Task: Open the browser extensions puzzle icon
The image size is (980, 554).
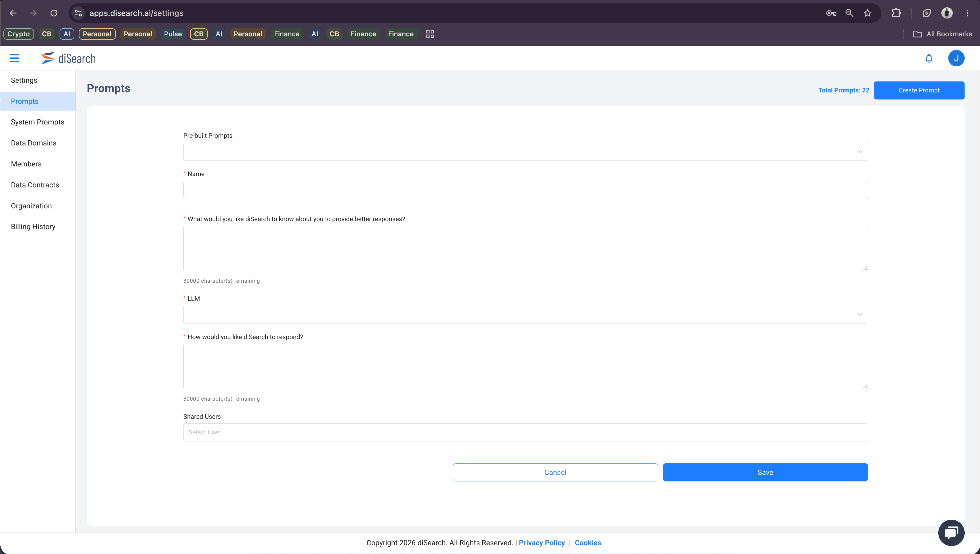Action: click(x=896, y=13)
